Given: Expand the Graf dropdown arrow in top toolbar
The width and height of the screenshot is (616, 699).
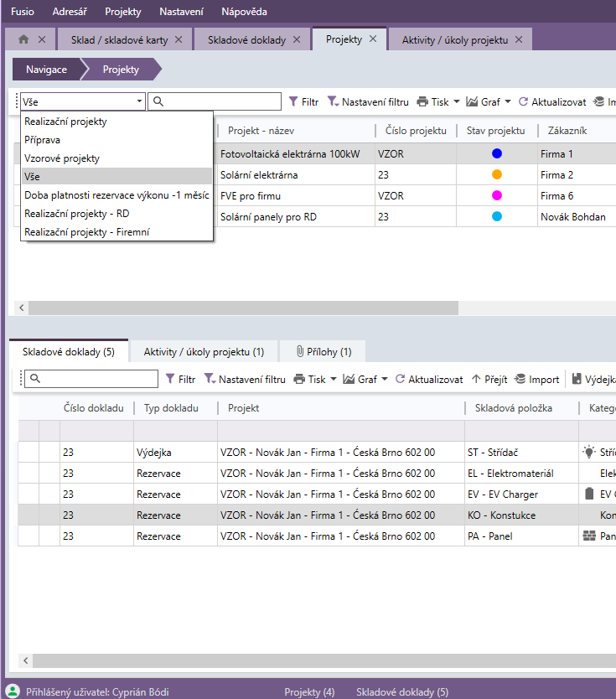Looking at the screenshot, I should (508, 102).
